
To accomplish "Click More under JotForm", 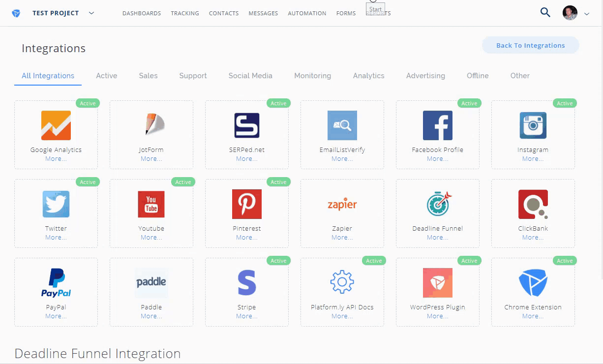I will point(151,159).
